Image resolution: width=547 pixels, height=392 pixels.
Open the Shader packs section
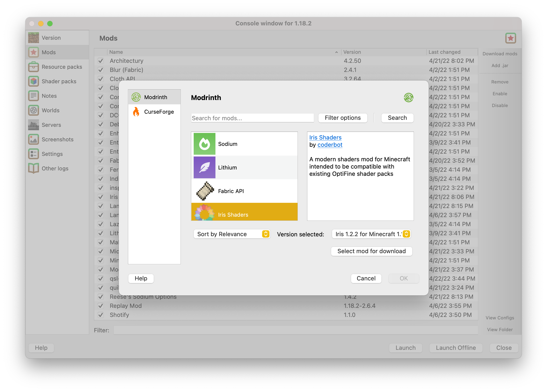[x=59, y=81]
